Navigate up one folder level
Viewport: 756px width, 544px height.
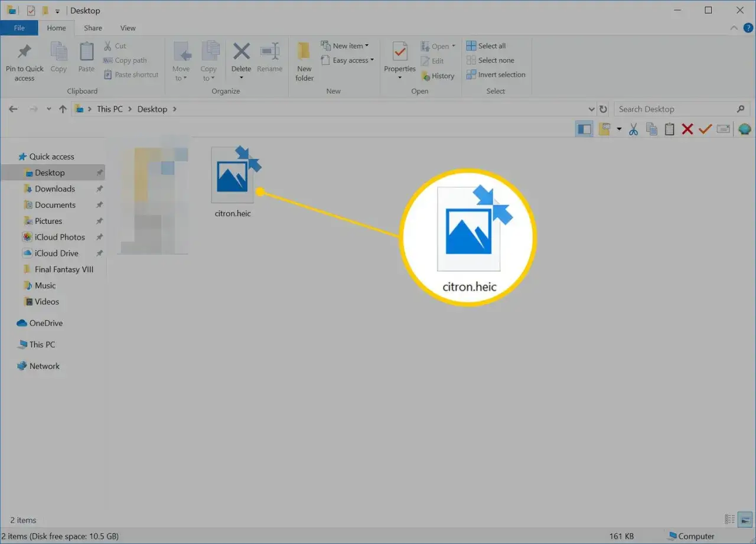coord(63,109)
